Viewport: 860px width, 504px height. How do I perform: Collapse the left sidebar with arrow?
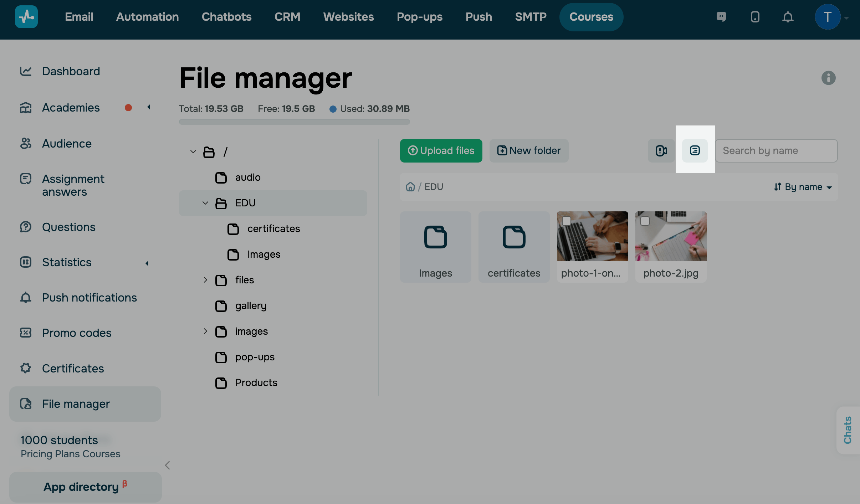(168, 465)
